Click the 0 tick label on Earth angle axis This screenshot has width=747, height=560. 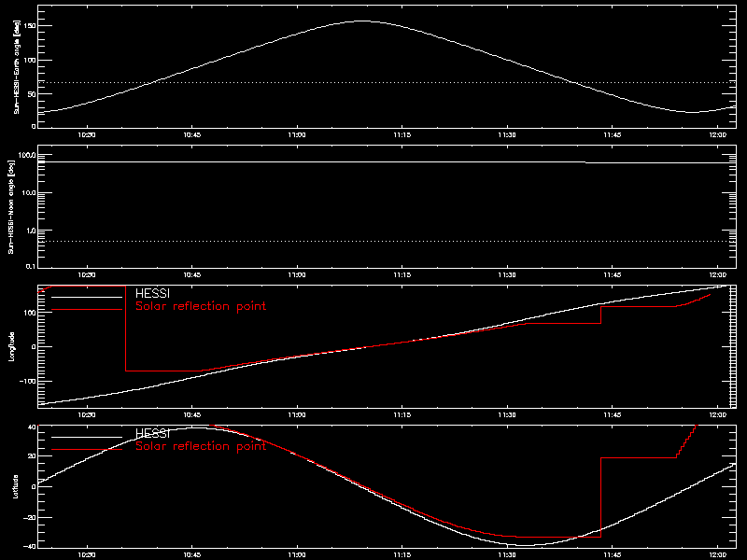34,126
